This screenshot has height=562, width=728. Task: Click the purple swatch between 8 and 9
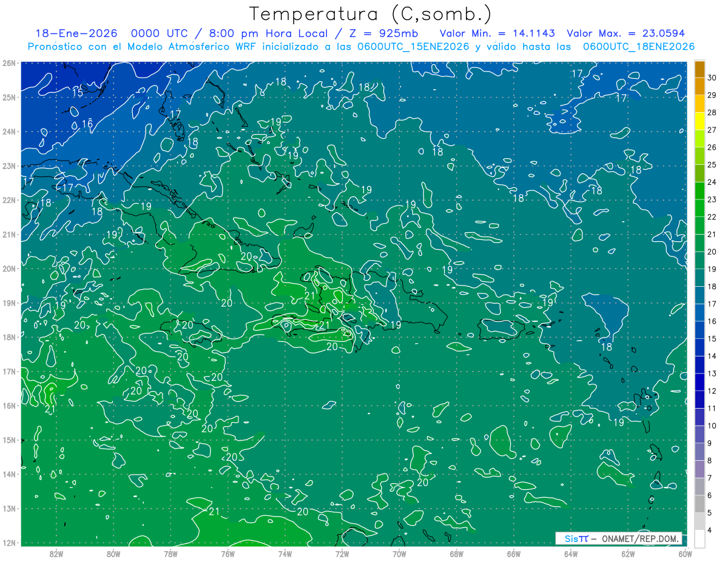[699, 452]
